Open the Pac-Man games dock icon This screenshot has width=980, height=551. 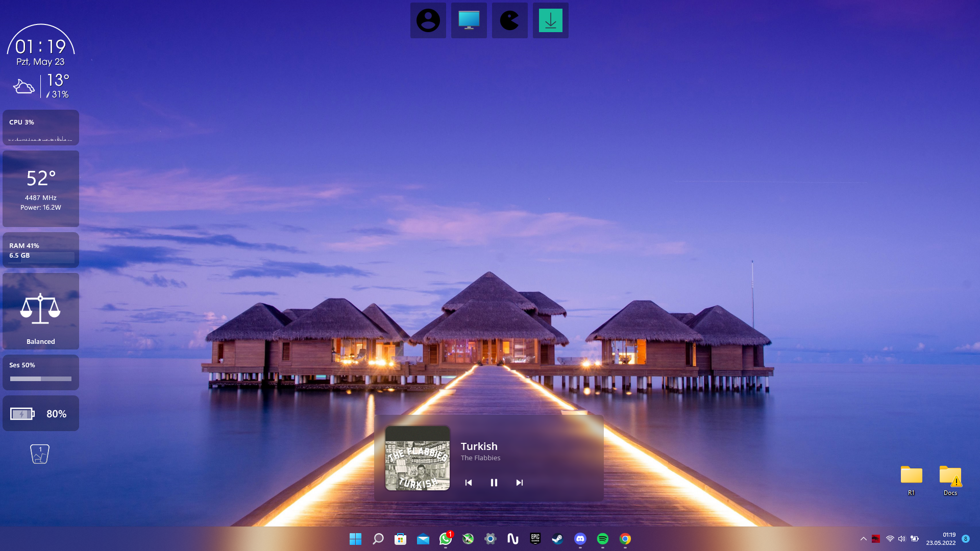pos(509,21)
